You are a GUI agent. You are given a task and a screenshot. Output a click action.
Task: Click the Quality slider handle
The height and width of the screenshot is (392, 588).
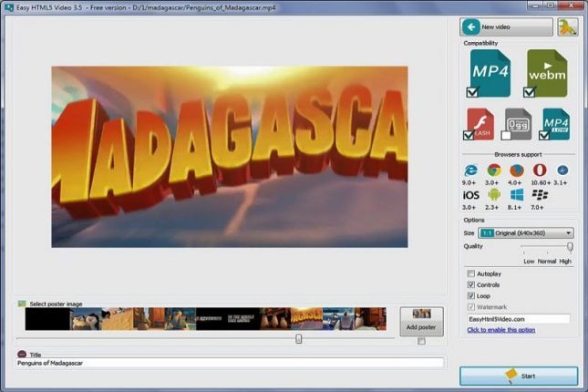(570, 247)
